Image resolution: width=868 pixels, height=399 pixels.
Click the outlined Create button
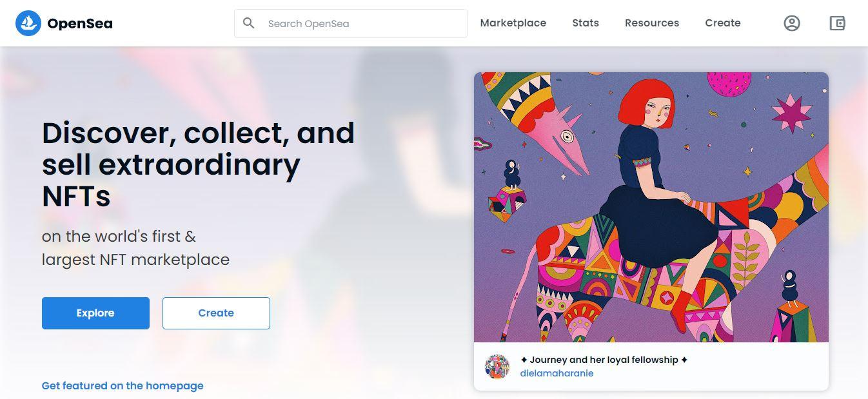click(216, 313)
